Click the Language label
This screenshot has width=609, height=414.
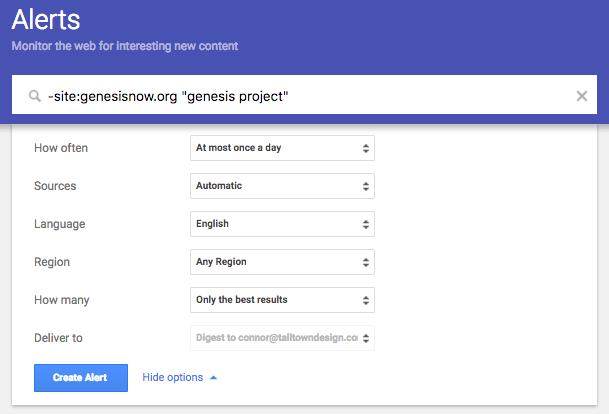tap(59, 224)
